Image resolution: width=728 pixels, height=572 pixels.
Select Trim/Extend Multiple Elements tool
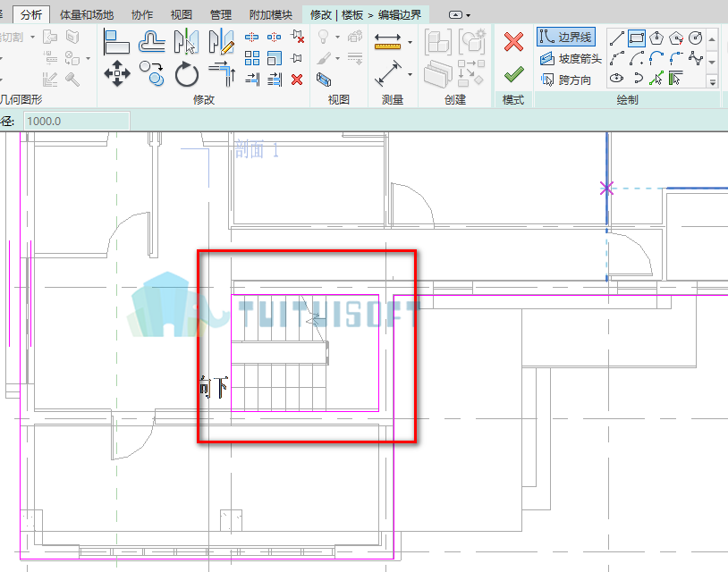click(x=275, y=80)
